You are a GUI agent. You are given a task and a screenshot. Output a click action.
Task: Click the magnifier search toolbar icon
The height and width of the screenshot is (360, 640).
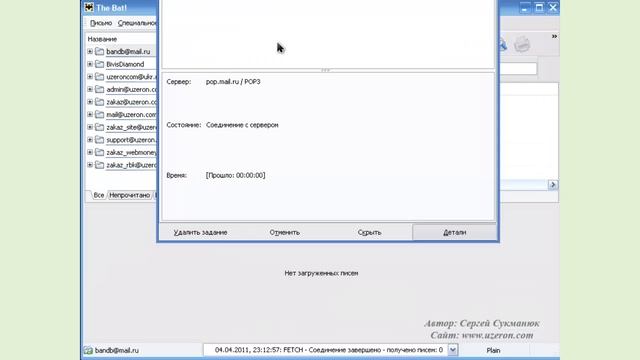coord(502,44)
